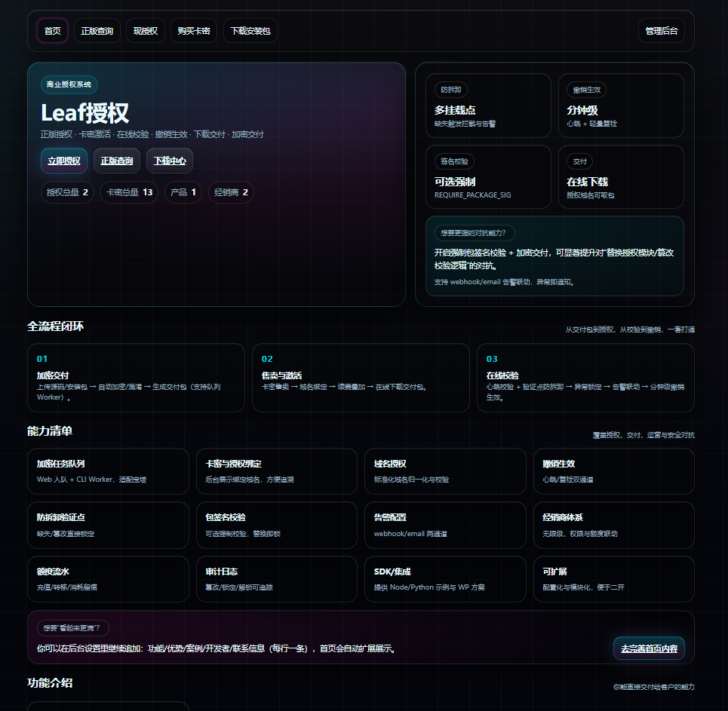Click the 商业授权系统 label badge
The width and height of the screenshot is (728, 711).
[69, 85]
